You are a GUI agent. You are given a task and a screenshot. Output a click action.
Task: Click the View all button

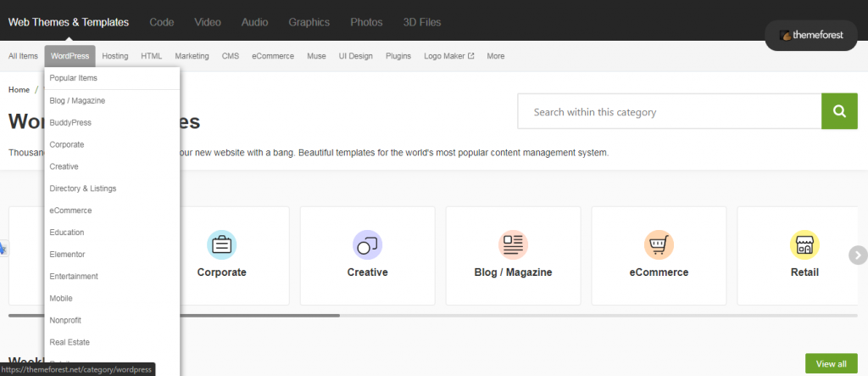(831, 364)
